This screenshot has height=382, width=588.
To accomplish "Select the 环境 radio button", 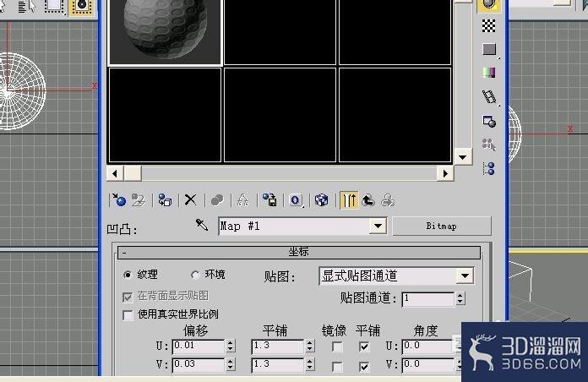I will point(194,275).
